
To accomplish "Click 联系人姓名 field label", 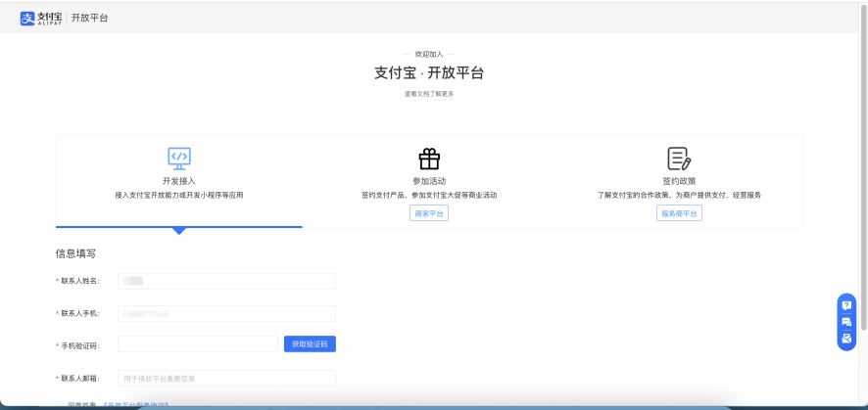I will coord(79,281).
